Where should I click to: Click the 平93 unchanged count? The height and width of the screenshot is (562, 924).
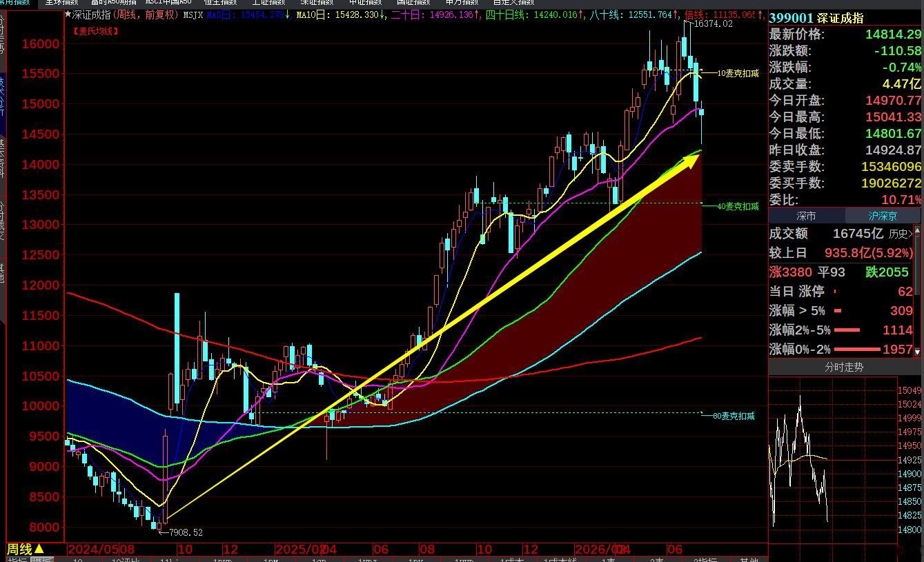tap(832, 272)
